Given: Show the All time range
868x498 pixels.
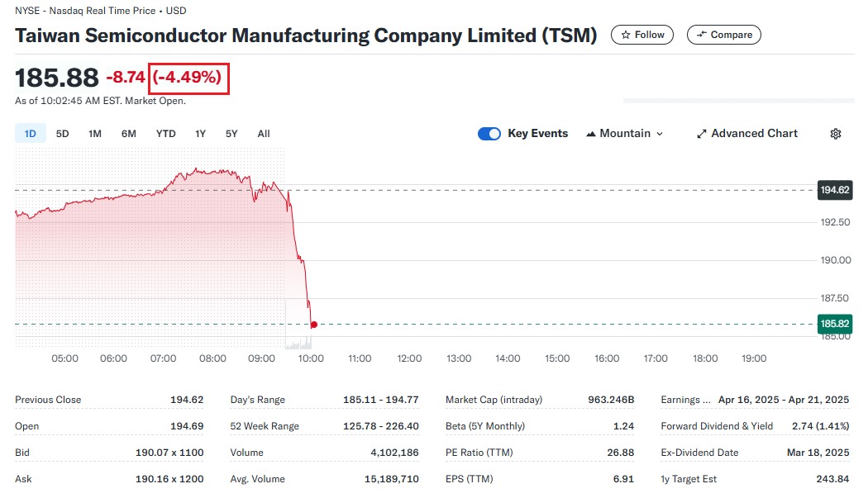Looking at the screenshot, I should [x=263, y=134].
